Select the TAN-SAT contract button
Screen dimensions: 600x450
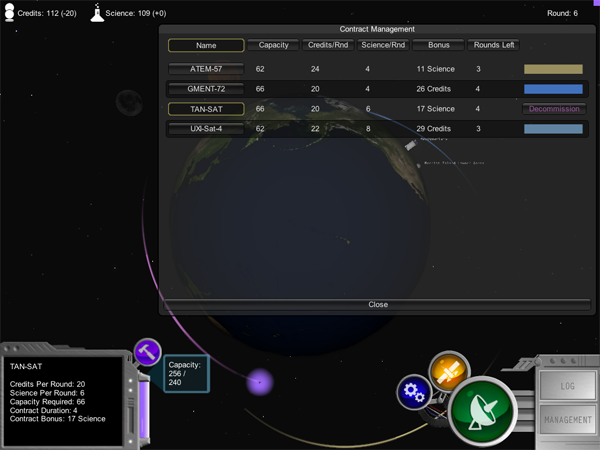(x=206, y=109)
